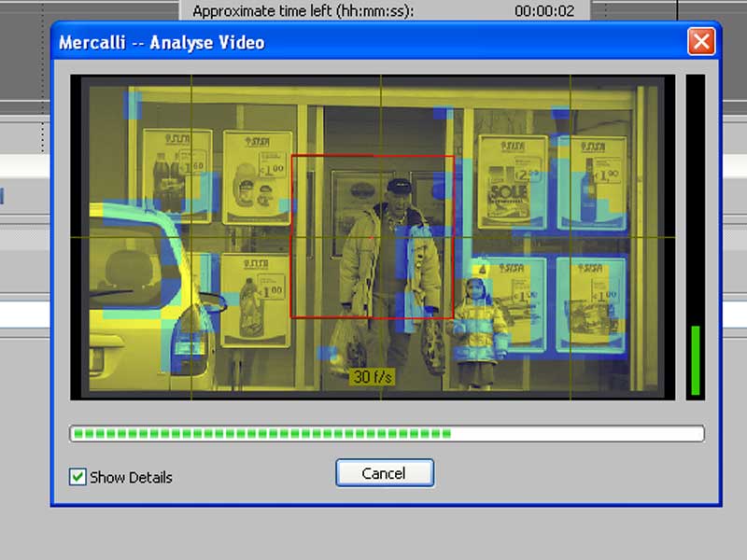Close the Mercalli Analyse Video dialog
Image resolution: width=747 pixels, height=560 pixels.
[x=700, y=42]
